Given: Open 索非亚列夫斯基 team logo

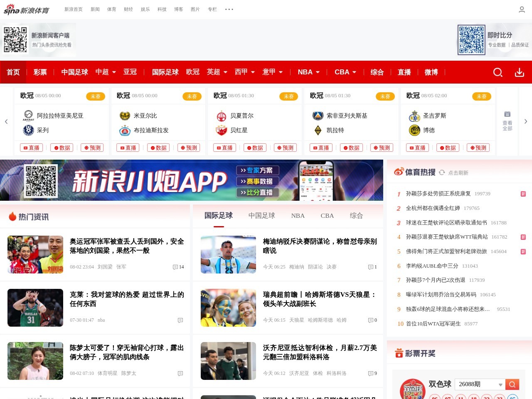Looking at the screenshot, I should [318, 116].
